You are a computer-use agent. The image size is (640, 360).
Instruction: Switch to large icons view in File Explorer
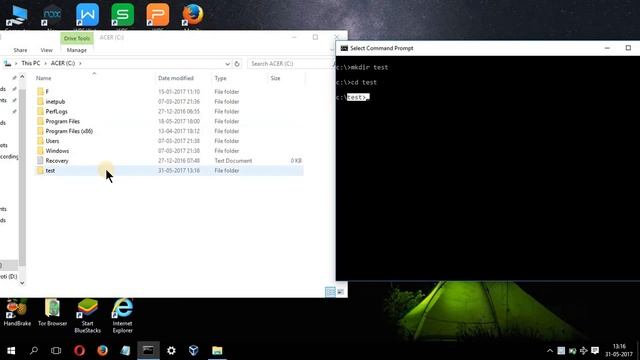click(340, 292)
